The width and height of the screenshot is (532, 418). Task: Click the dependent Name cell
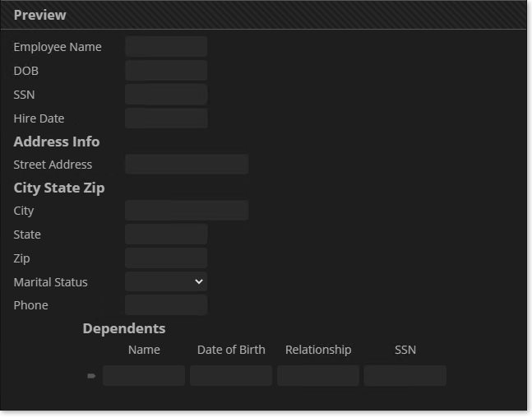tap(144, 376)
